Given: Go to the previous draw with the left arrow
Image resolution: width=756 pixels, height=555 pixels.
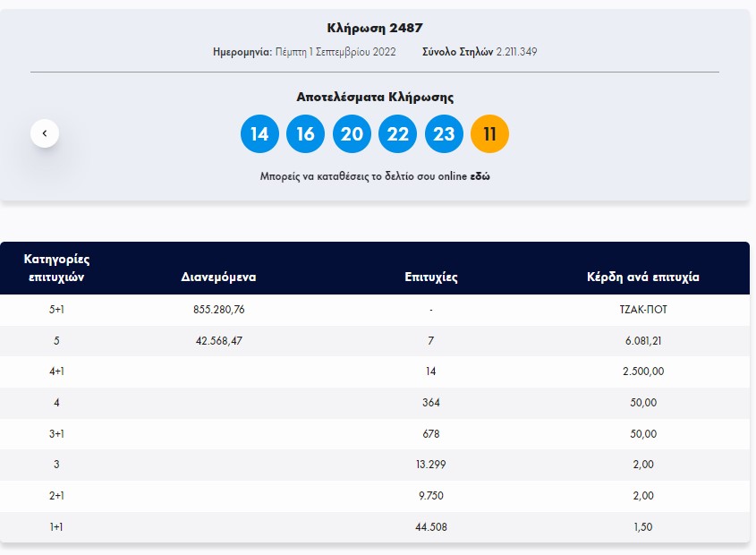Looking at the screenshot, I should pyautogui.click(x=45, y=133).
